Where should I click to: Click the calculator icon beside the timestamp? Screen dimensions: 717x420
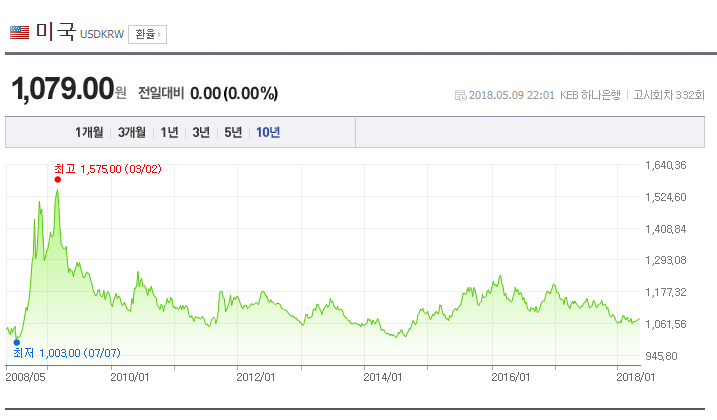[x=460, y=95]
